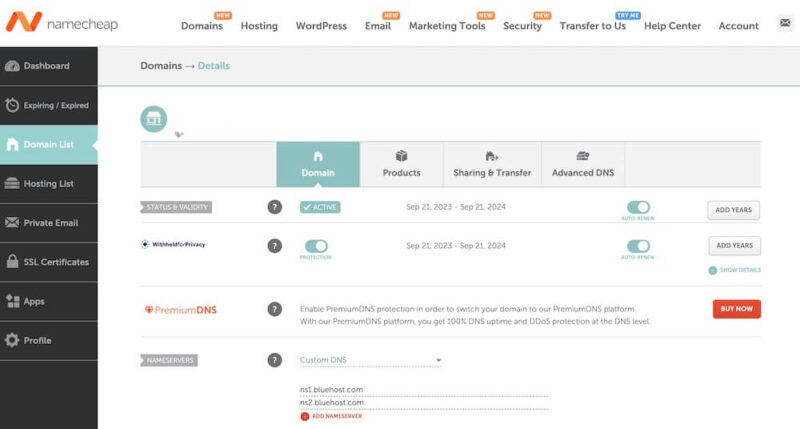Click the Active status badge
Image resolution: width=800 pixels, height=429 pixels.
click(x=320, y=207)
